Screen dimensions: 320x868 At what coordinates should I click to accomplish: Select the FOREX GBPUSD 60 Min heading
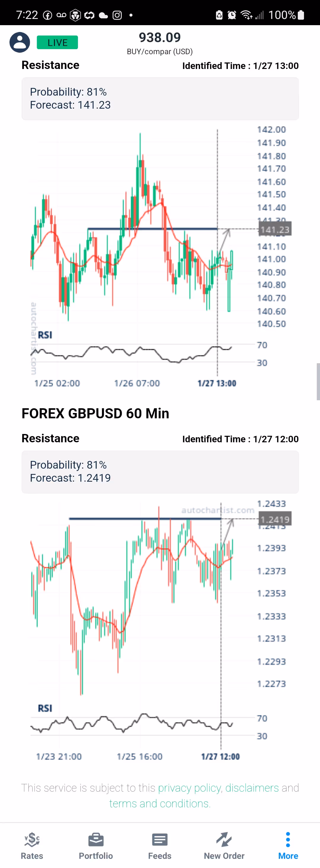click(x=95, y=414)
